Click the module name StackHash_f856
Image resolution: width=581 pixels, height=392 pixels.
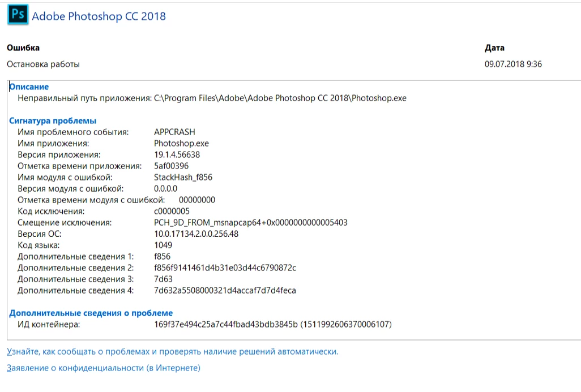click(183, 177)
